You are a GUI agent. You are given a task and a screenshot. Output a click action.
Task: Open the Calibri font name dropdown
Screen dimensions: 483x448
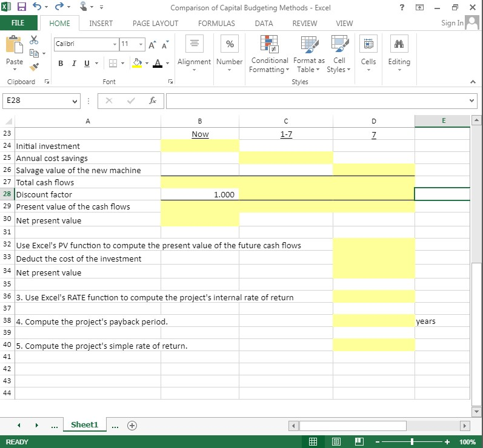point(115,44)
